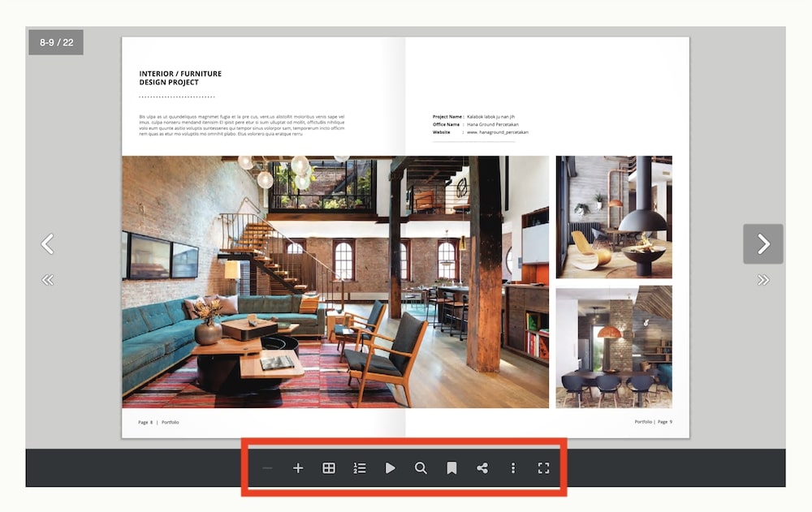Click the hanging fireplace photo
The image size is (812, 512).
tap(614, 217)
